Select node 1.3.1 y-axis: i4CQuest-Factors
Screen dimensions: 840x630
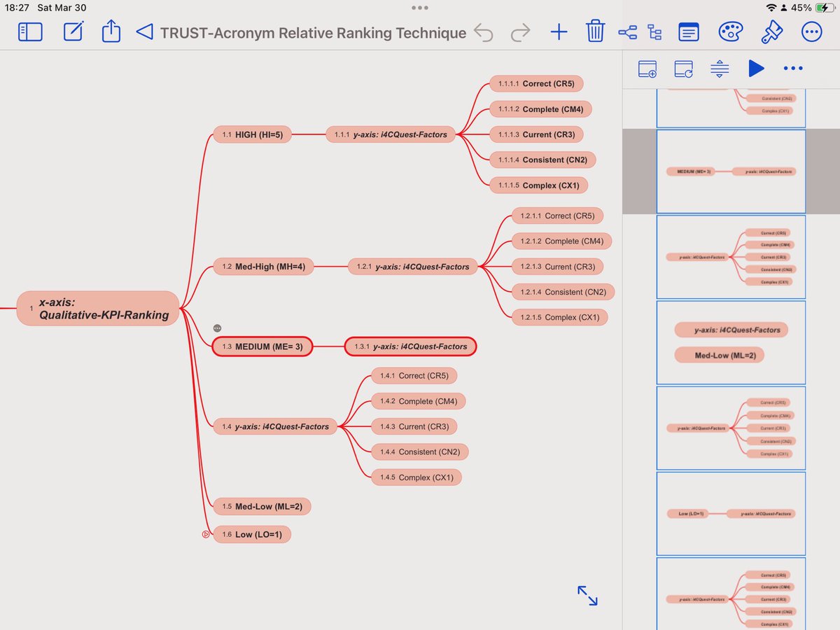pos(410,346)
